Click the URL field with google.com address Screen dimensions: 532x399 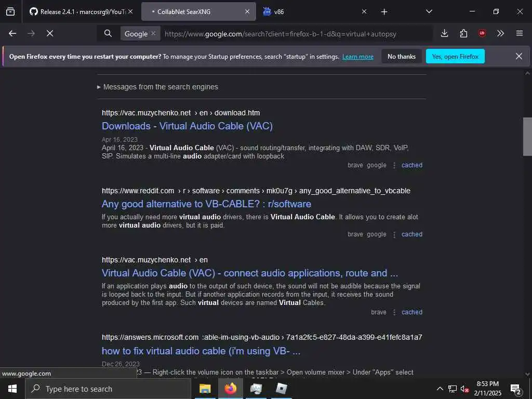[297, 34]
